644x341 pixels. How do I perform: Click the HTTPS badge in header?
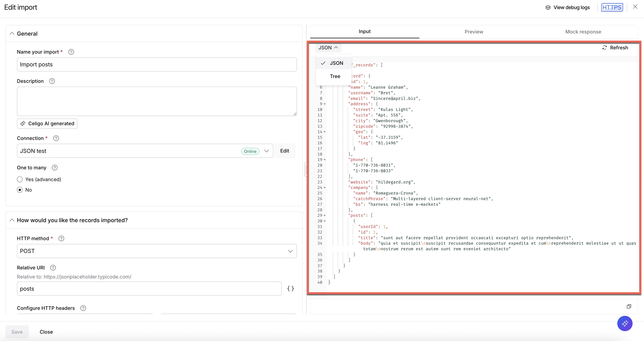point(612,7)
